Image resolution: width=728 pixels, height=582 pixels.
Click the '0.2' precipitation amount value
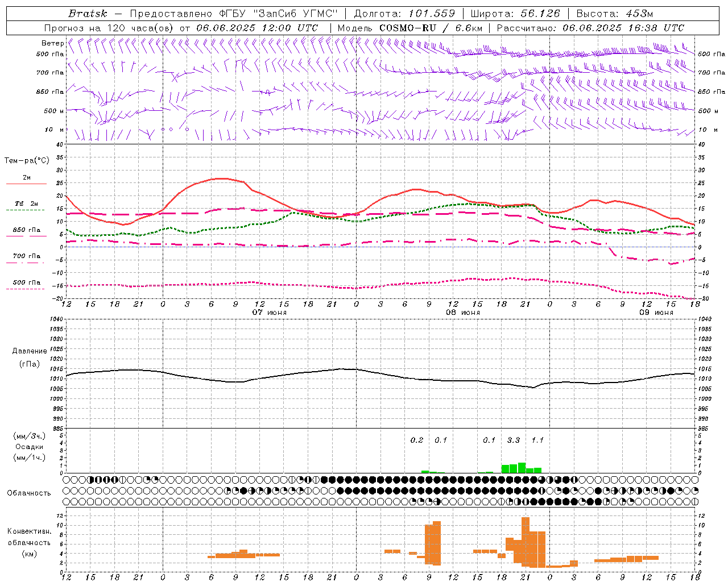[417, 440]
